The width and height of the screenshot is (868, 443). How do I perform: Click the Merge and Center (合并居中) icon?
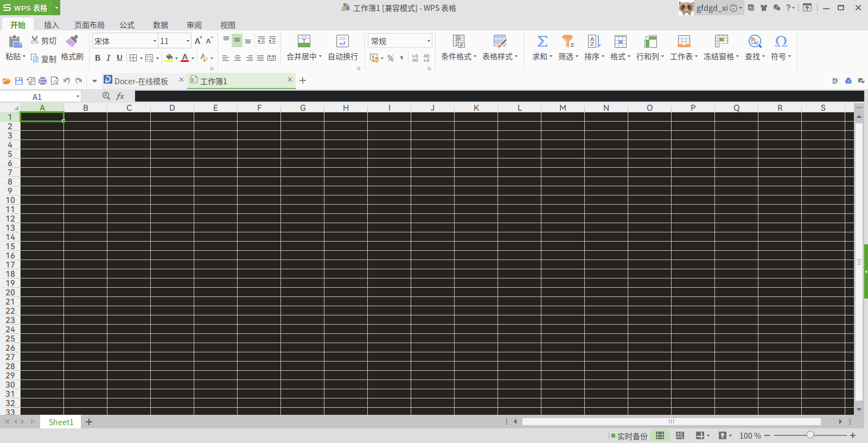[304, 42]
